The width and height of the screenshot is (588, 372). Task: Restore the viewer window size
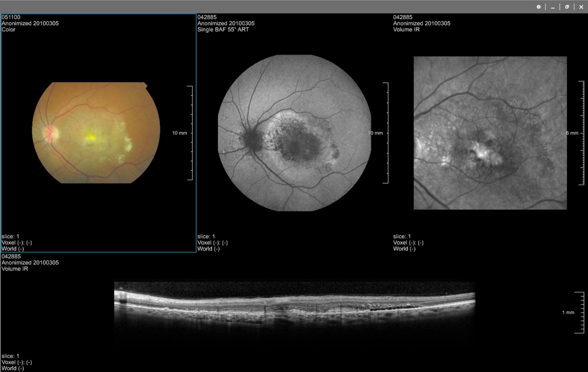point(567,7)
